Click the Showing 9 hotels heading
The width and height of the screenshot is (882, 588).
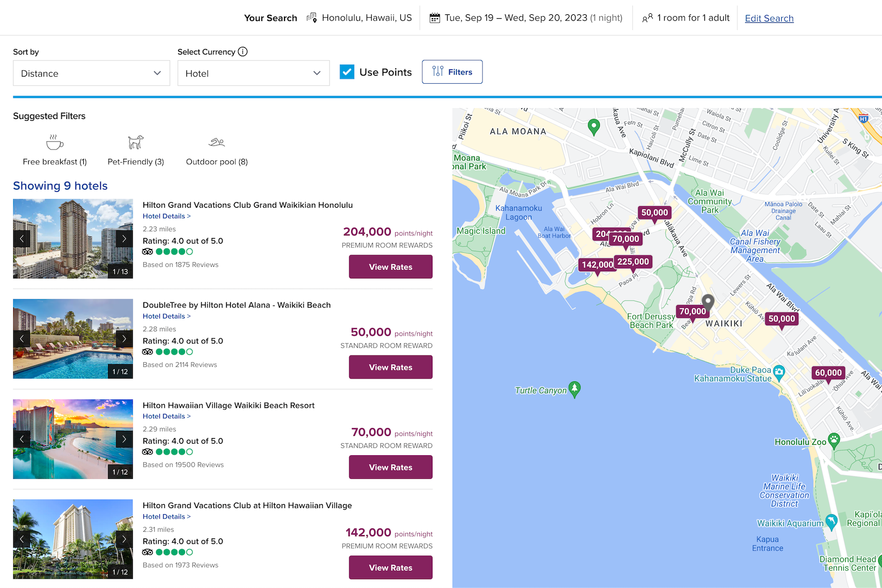tap(60, 186)
